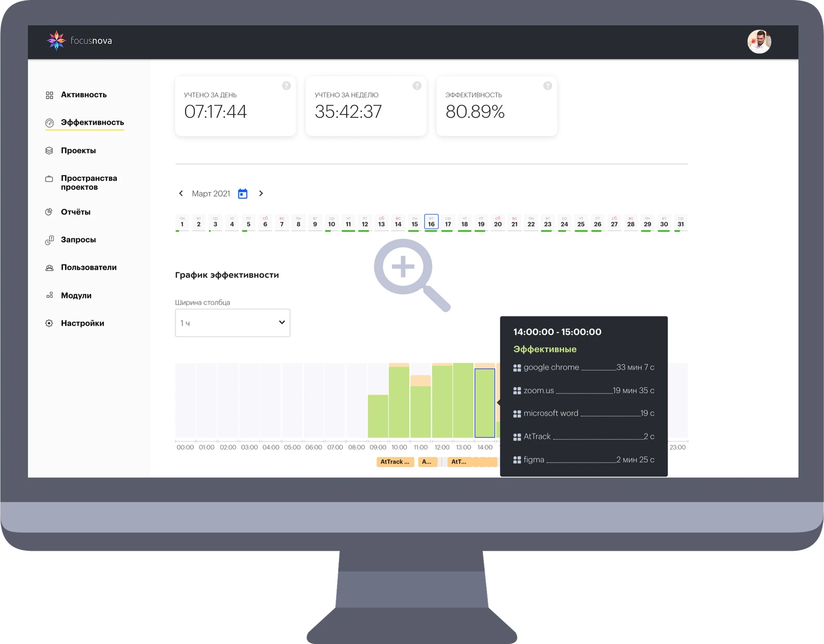Click the Настройки gear icon

(x=49, y=323)
